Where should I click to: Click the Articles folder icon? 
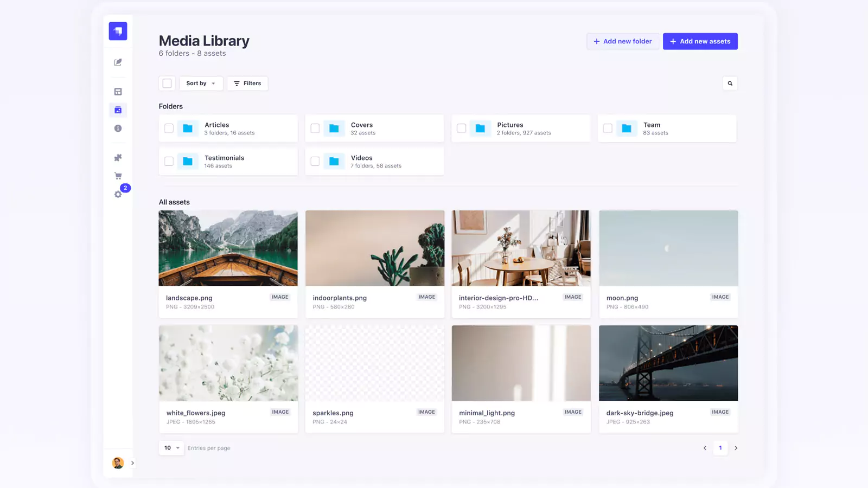pyautogui.click(x=188, y=129)
